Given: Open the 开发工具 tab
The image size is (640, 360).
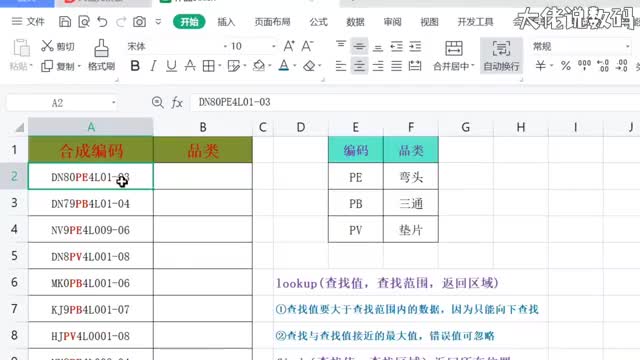Looking at the screenshot, I should [476, 22].
